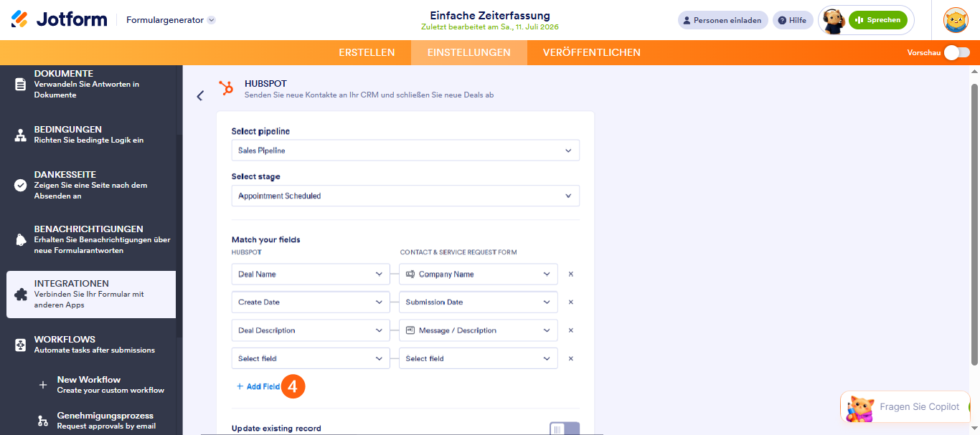Toggle Update existing record switch

click(565, 429)
